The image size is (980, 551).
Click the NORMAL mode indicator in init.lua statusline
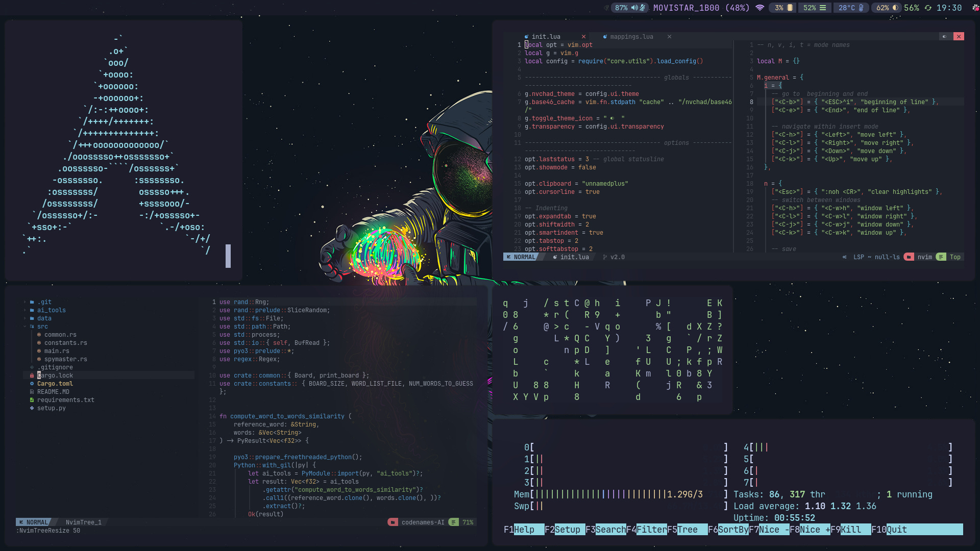point(521,257)
